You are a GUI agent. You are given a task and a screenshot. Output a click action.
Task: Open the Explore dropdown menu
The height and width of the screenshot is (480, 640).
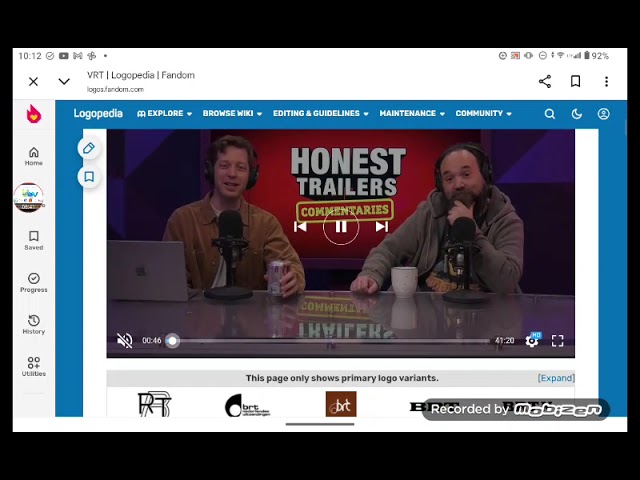(x=164, y=113)
